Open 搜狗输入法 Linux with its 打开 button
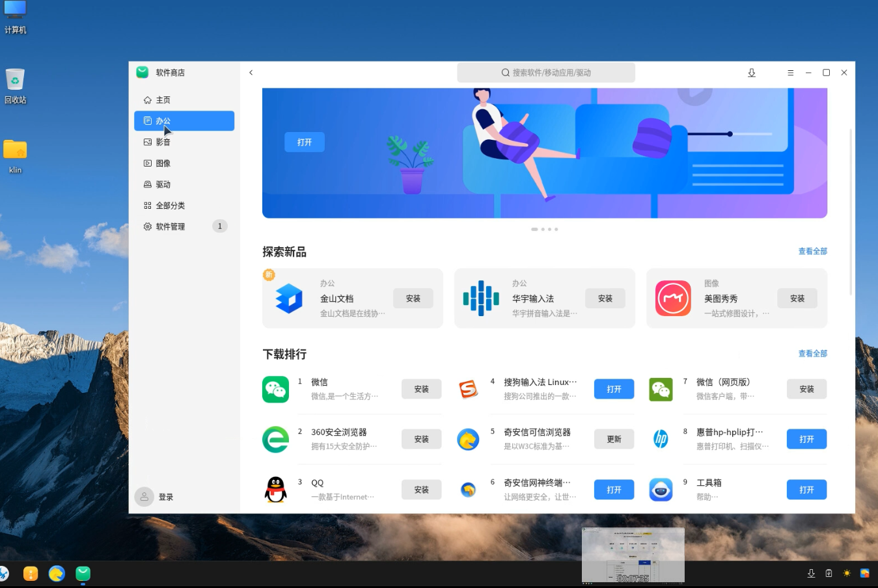This screenshot has height=588, width=878. (x=614, y=389)
